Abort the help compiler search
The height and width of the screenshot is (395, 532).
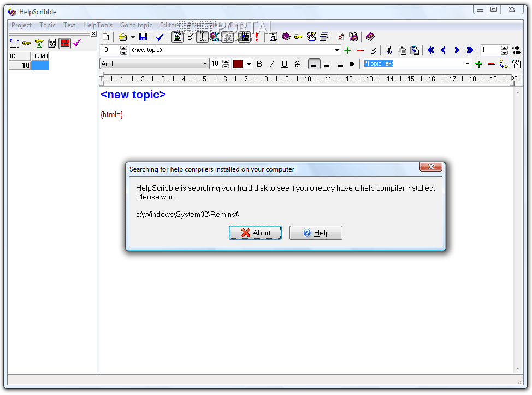255,233
